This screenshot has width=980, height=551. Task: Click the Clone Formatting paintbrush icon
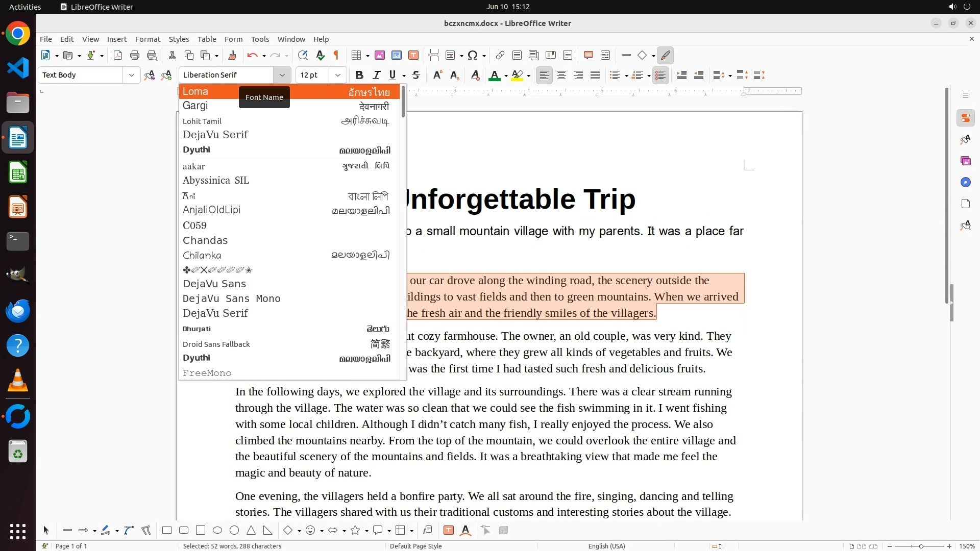[232, 56]
